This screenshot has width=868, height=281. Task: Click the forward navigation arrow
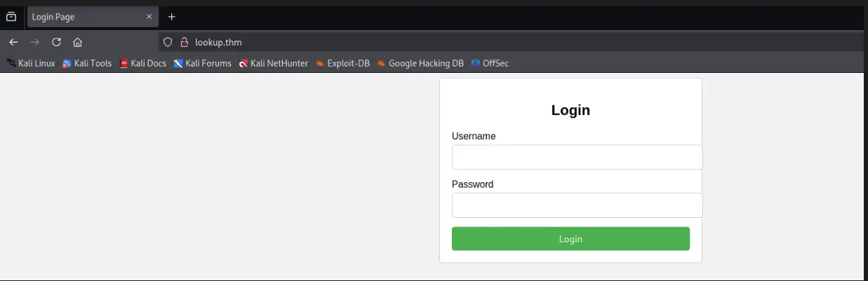35,42
